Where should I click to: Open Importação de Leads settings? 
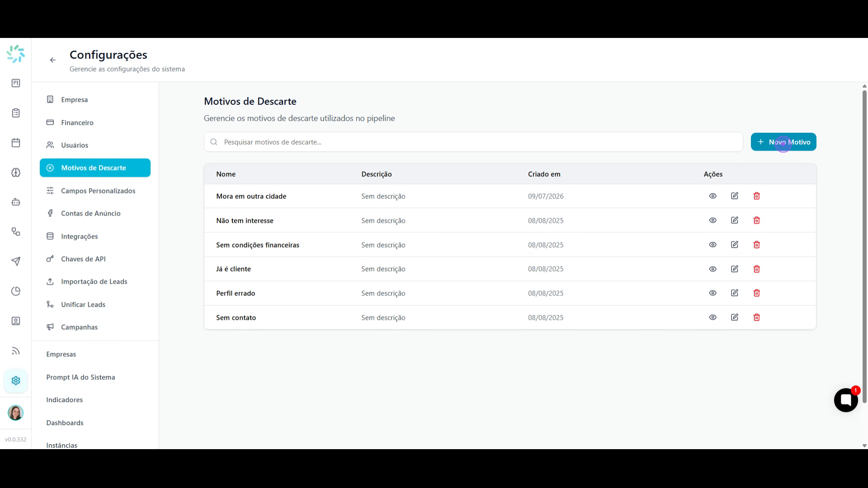click(95, 282)
